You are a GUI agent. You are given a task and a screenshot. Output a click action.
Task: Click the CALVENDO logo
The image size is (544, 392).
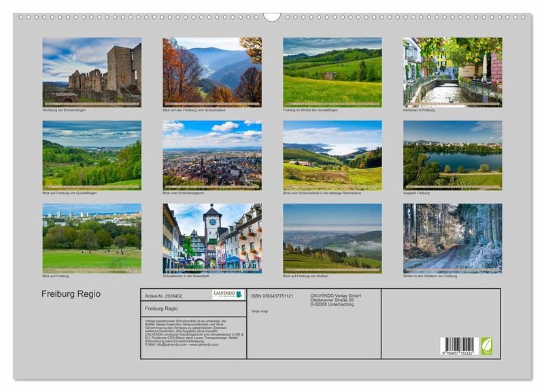pos(228,295)
